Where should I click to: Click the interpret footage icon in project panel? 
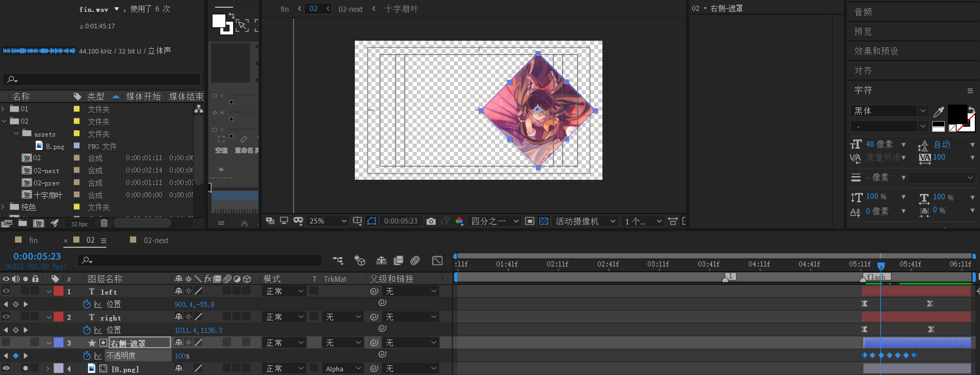[7, 223]
